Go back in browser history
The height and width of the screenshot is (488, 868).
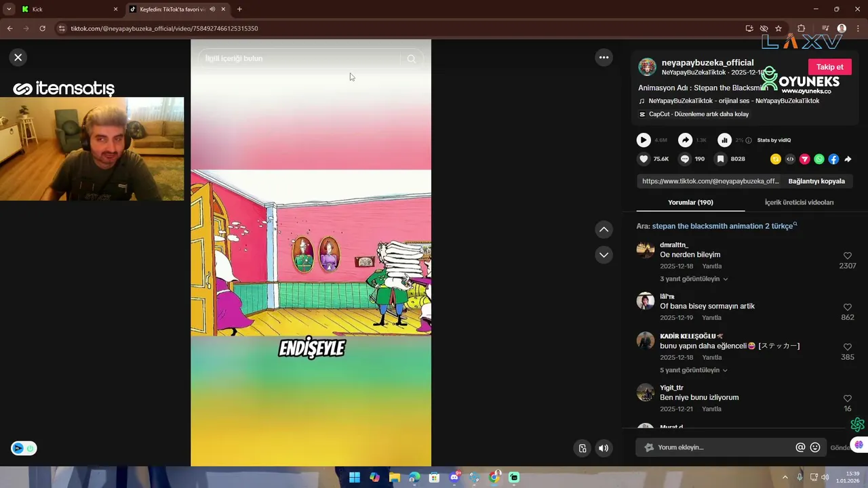[x=9, y=28]
